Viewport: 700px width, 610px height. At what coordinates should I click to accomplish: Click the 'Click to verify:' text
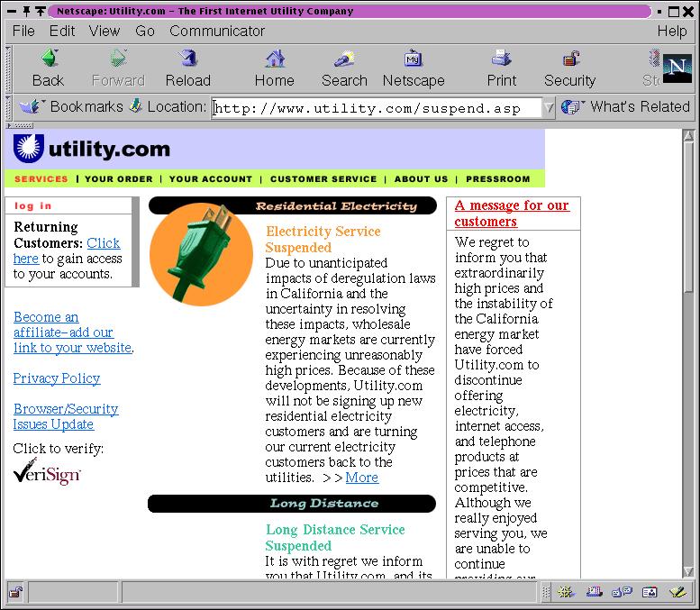(x=58, y=449)
